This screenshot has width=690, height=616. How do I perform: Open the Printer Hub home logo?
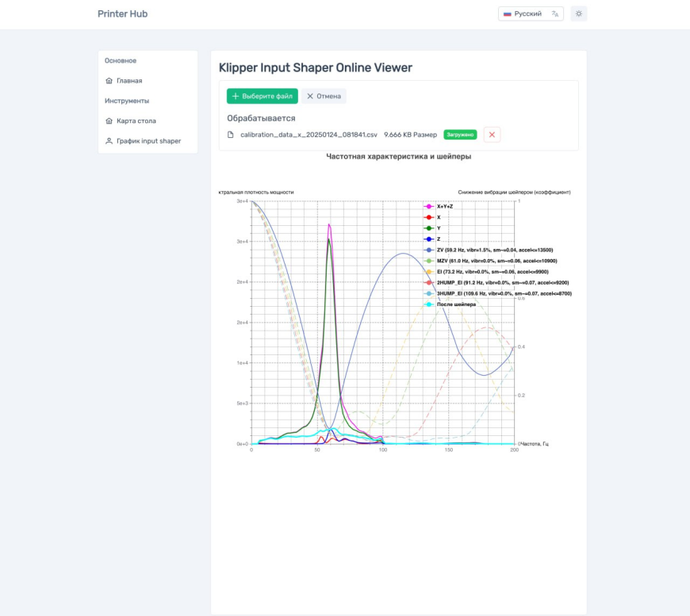[122, 13]
